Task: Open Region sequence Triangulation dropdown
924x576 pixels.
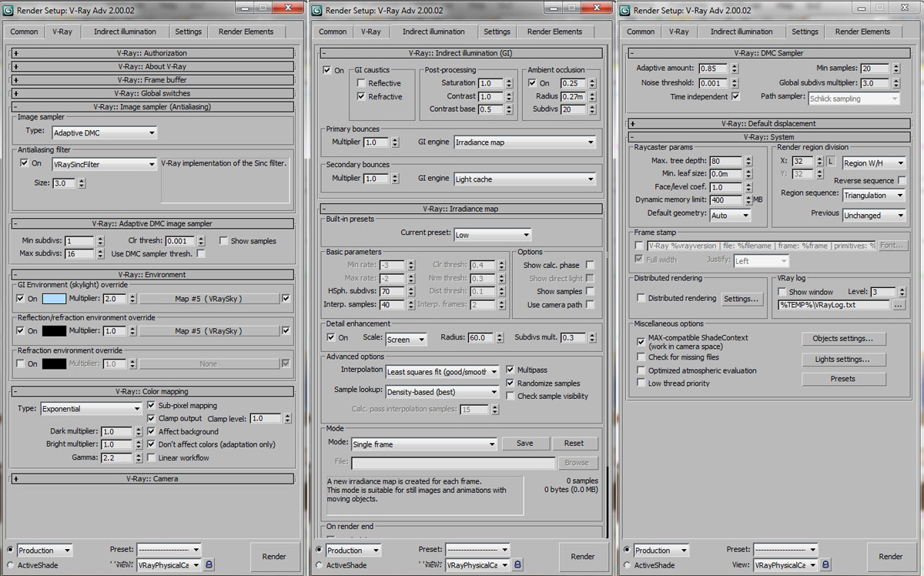Action: pyautogui.click(x=875, y=196)
